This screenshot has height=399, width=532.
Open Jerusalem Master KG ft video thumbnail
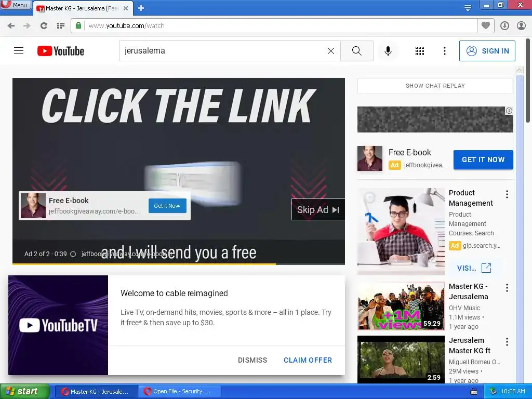coord(401,360)
